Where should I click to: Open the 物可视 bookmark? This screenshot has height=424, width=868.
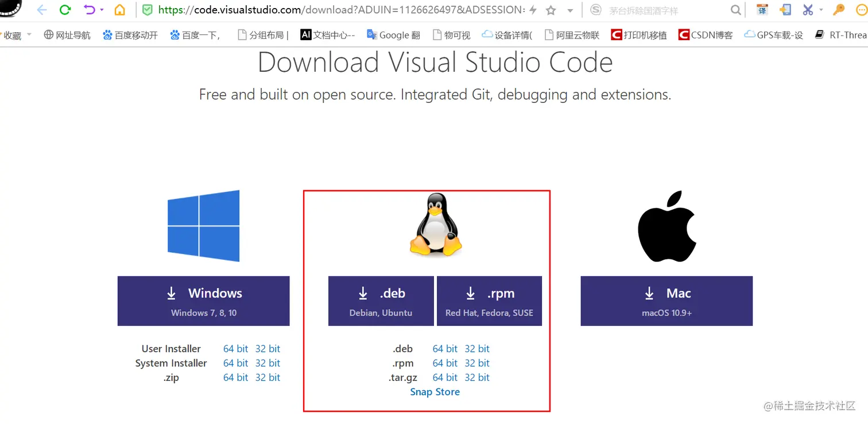[451, 35]
